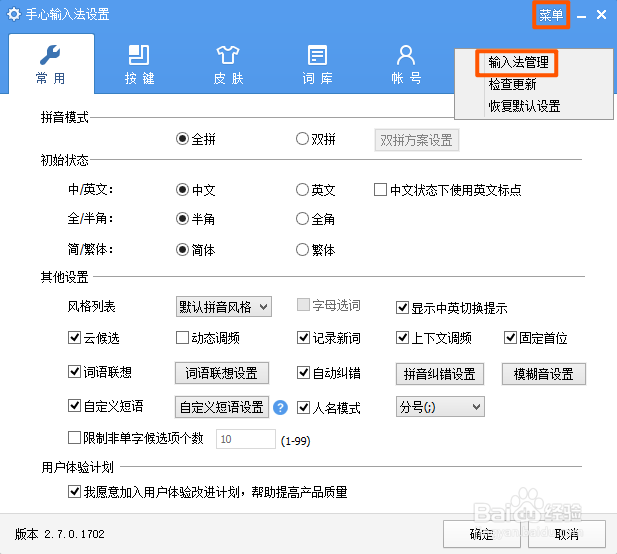Toggle the 上下文调频 checkbox
The width and height of the screenshot is (617, 554).
402,338
